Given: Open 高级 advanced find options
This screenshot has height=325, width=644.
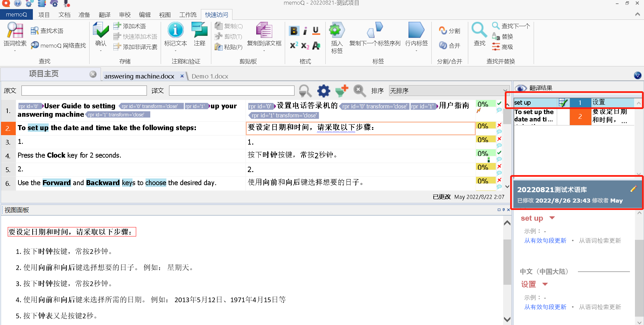Looking at the screenshot, I should pos(502,47).
